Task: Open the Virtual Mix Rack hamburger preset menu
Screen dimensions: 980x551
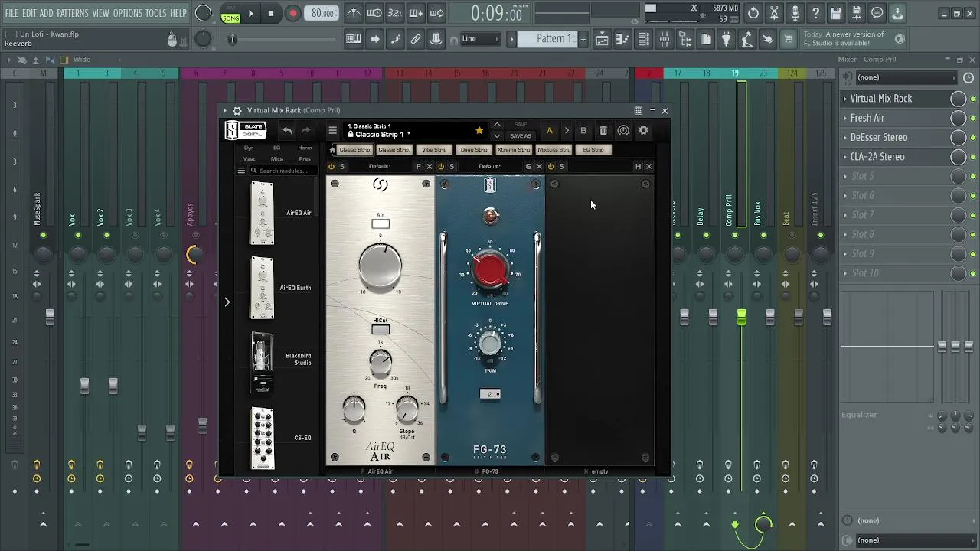Action: [x=332, y=131]
